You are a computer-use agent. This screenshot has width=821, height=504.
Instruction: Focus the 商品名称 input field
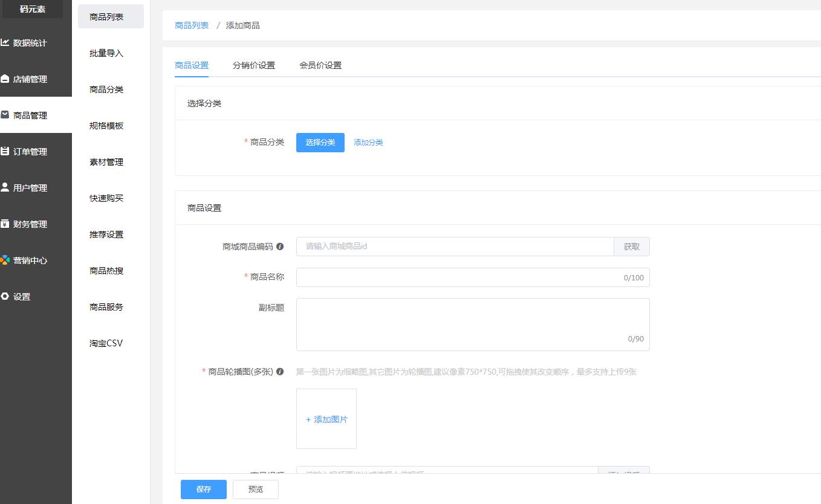[473, 277]
